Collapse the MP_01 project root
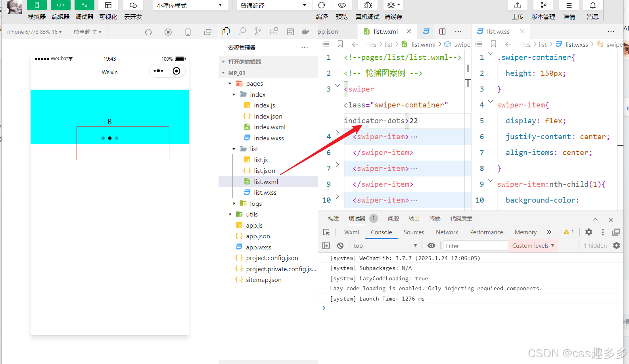 click(x=268, y=73)
